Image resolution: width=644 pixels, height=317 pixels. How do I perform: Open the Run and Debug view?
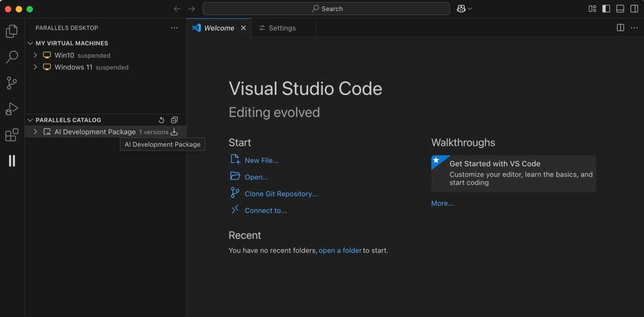[x=12, y=109]
